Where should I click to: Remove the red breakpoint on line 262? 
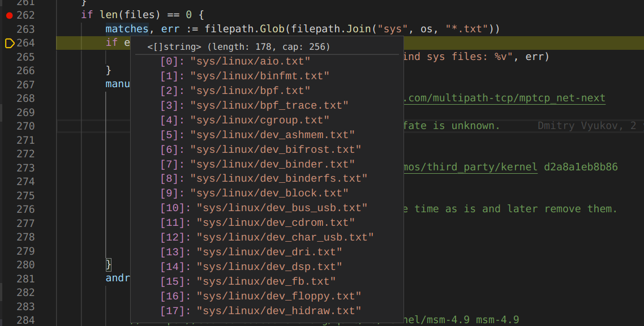[x=9, y=15]
